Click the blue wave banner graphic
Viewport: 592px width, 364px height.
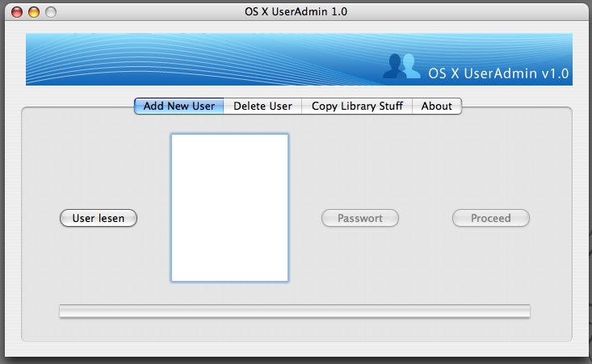coord(202,59)
